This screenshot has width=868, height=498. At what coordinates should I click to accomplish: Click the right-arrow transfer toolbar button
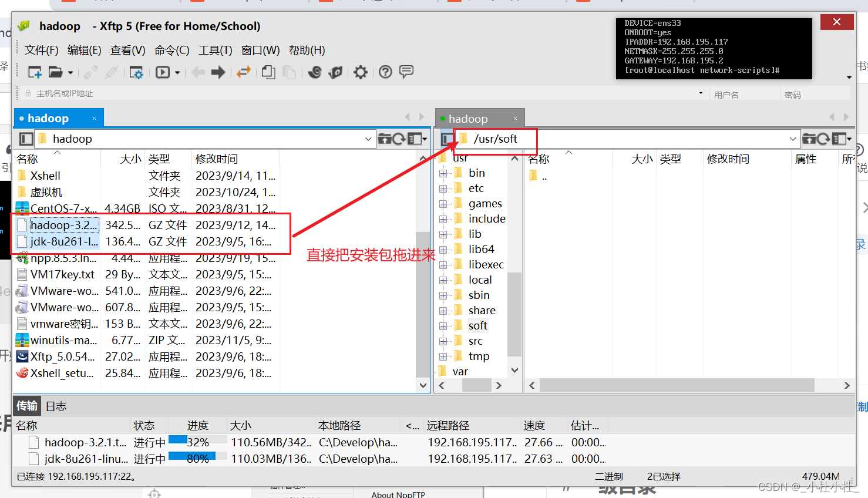coord(218,72)
